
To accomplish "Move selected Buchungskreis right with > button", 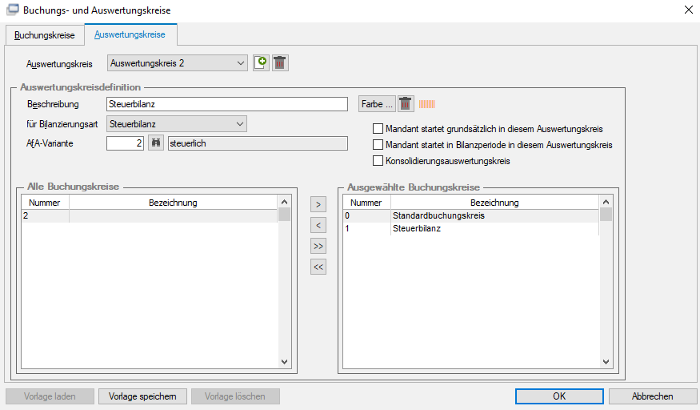I will pyautogui.click(x=318, y=204).
